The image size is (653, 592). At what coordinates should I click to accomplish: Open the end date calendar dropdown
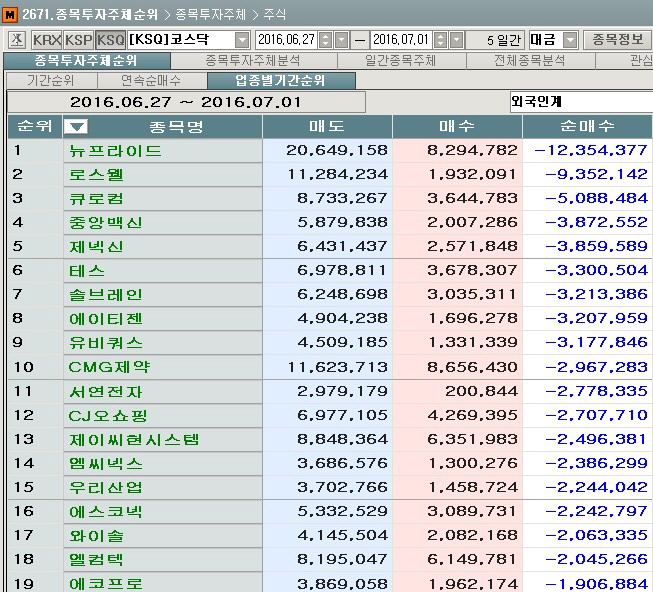pos(456,40)
